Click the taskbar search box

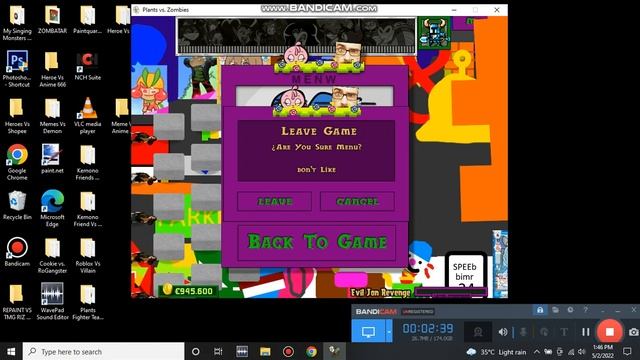pyautogui.click(x=104, y=351)
